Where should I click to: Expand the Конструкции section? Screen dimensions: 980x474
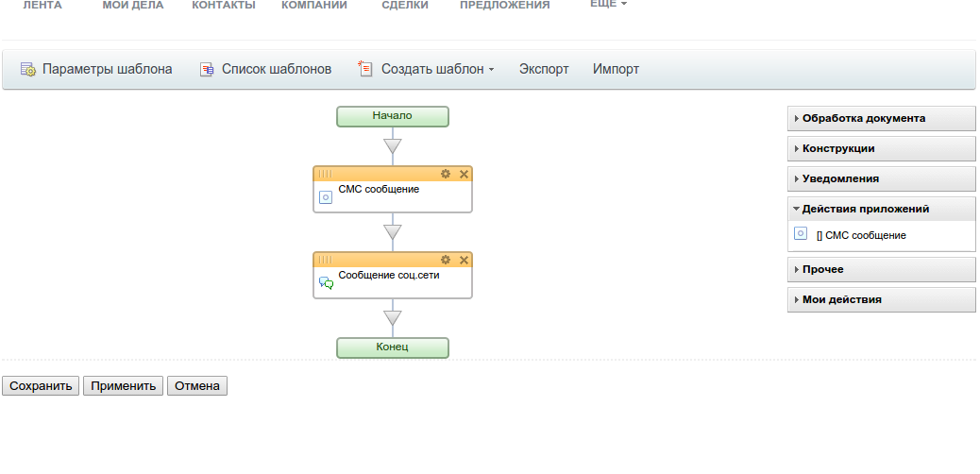coord(881,149)
